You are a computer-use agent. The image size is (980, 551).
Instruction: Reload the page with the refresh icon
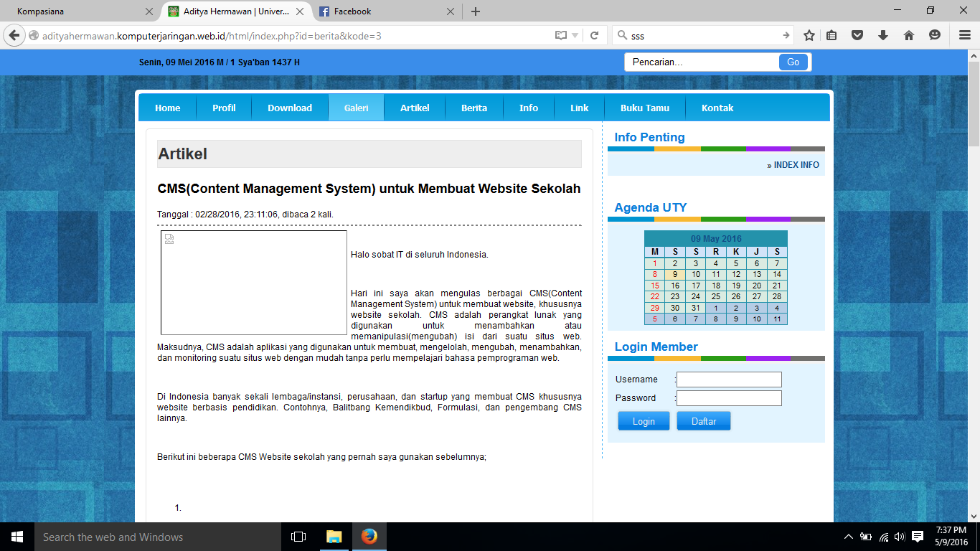[594, 35]
